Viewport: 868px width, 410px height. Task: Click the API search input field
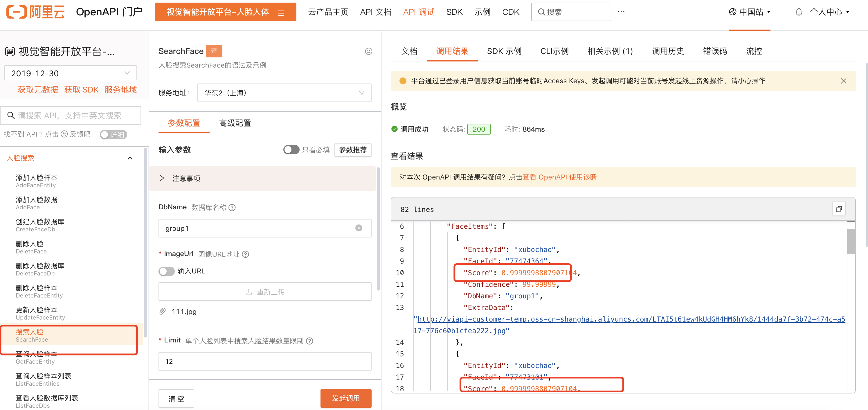coord(71,115)
